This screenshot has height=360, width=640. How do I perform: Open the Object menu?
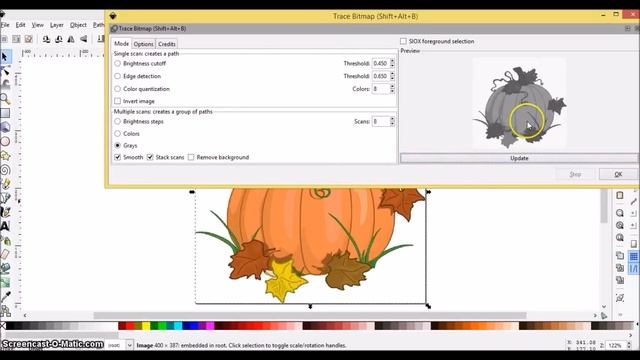[78, 25]
